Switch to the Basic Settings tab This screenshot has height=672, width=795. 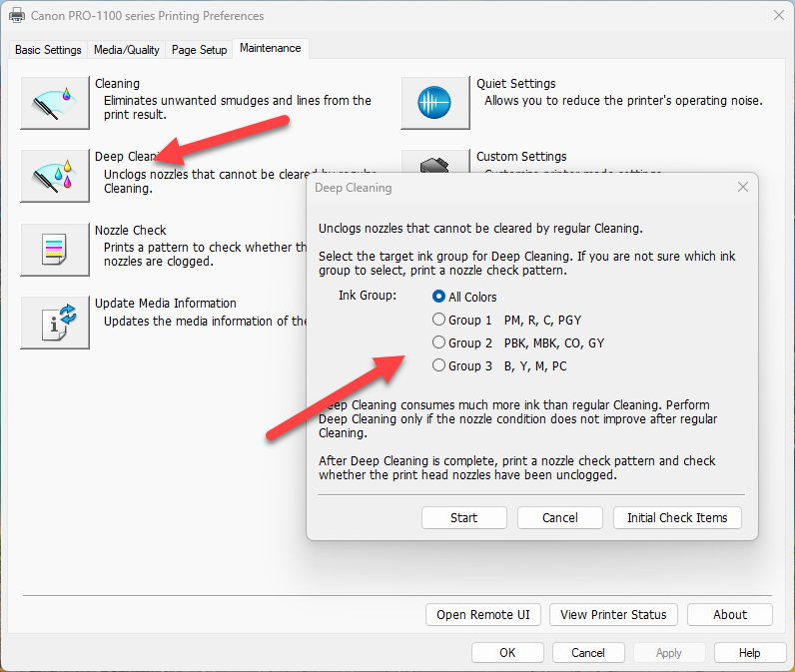pyautogui.click(x=48, y=49)
